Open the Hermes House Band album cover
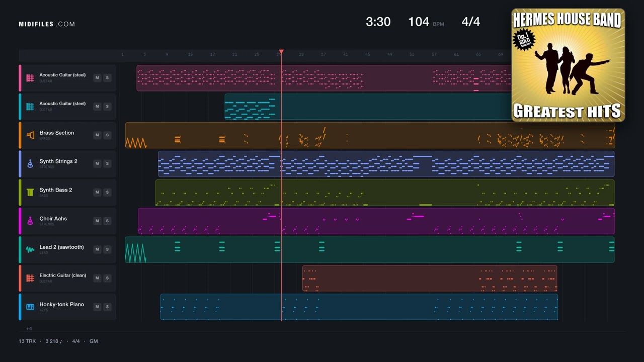 tap(568, 65)
